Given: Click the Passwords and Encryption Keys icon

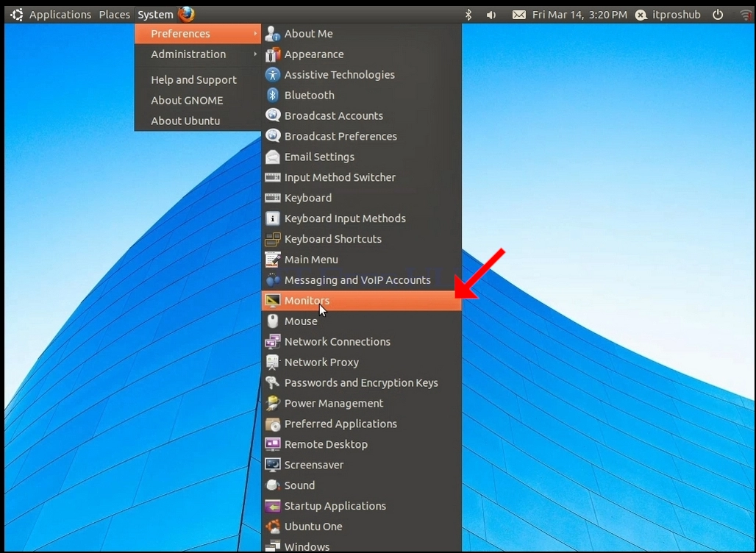Looking at the screenshot, I should pyautogui.click(x=272, y=383).
